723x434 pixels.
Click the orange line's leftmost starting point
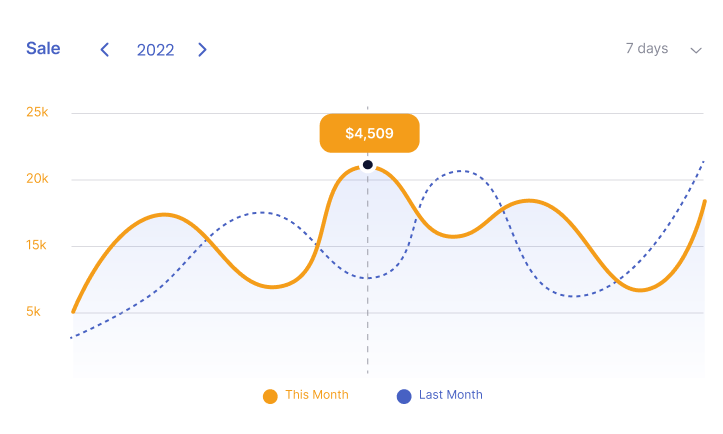click(73, 311)
